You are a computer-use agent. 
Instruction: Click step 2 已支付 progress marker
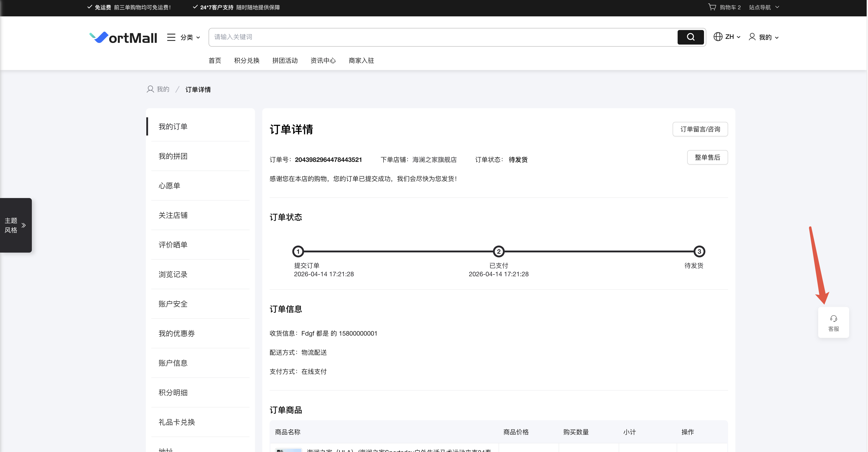tap(498, 251)
